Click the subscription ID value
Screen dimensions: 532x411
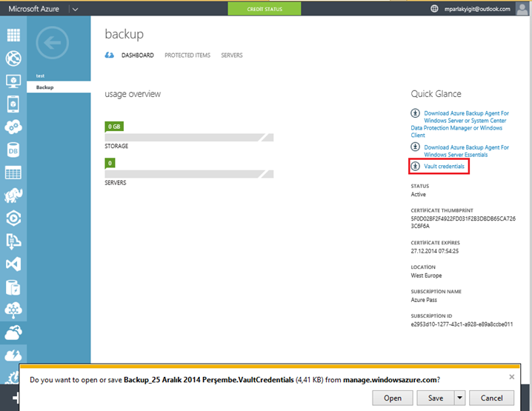coord(462,324)
